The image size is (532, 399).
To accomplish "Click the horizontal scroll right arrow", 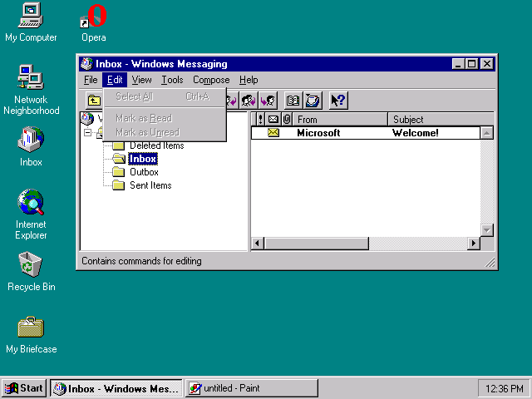I will click(x=474, y=243).
